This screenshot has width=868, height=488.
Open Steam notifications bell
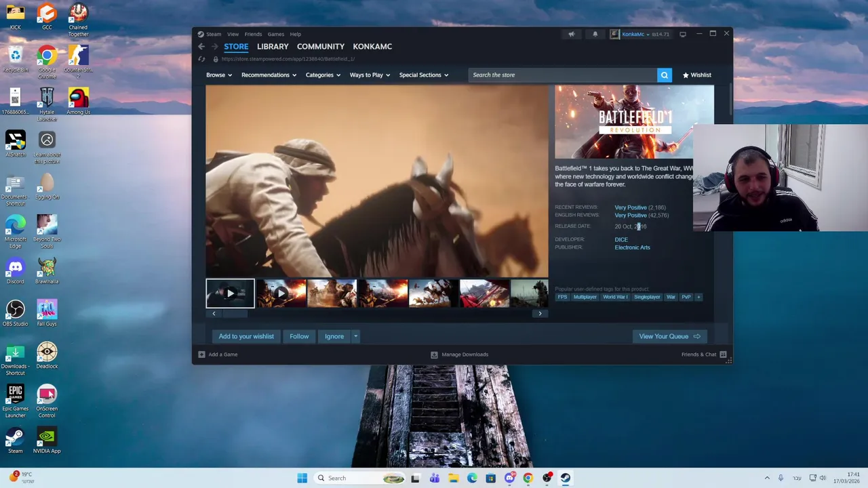click(595, 34)
